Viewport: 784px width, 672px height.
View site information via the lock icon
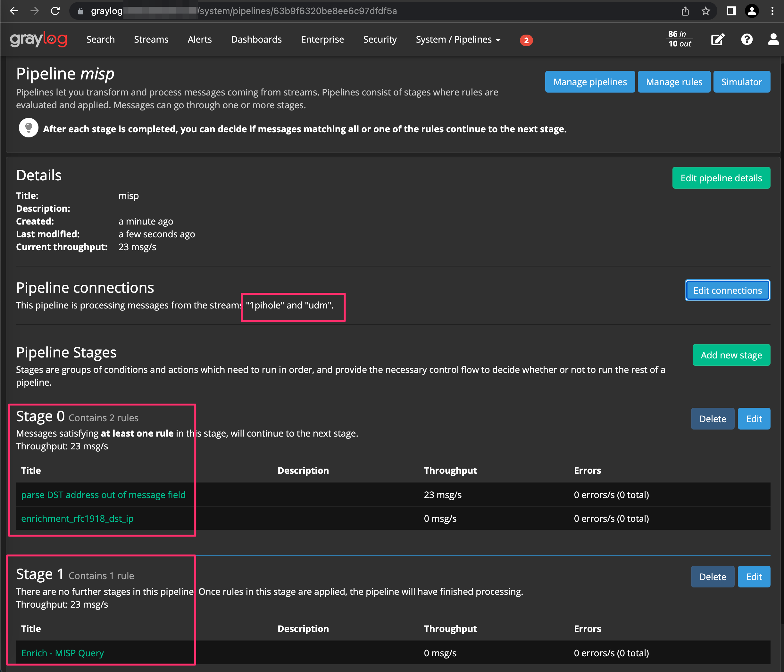click(80, 11)
